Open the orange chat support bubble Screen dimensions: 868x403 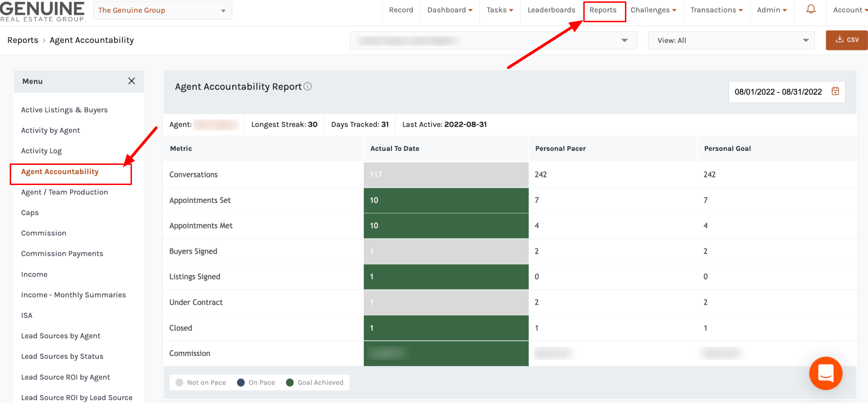pos(825,373)
